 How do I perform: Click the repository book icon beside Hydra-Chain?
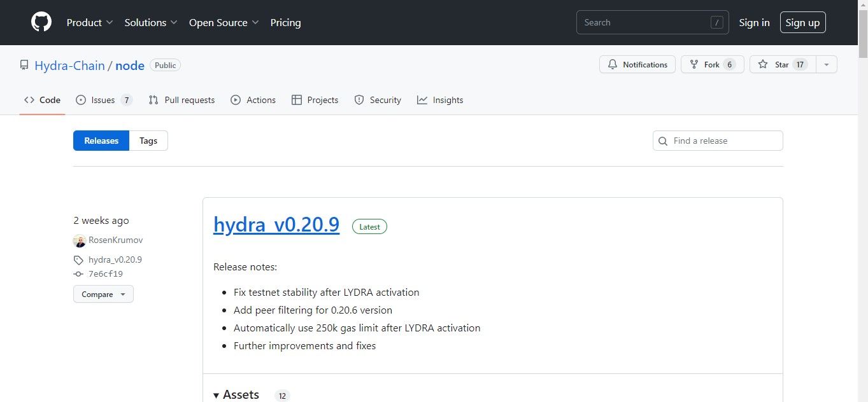pyautogui.click(x=24, y=64)
